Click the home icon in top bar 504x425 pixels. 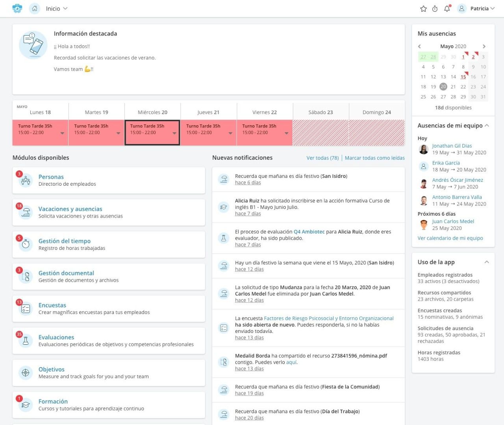click(x=35, y=9)
